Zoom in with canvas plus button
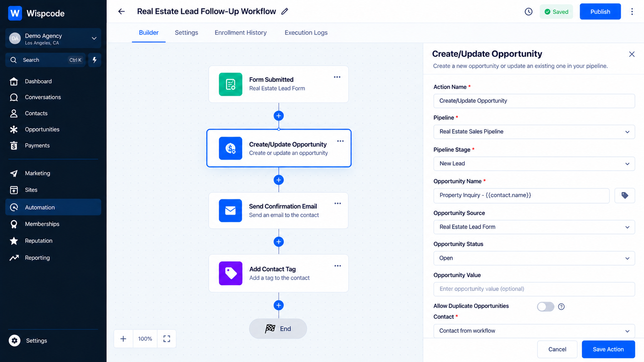The height and width of the screenshot is (362, 644). [x=123, y=339]
